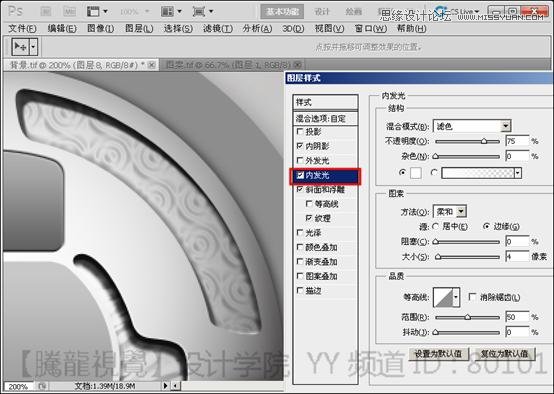This screenshot has width=554, height=394.
Task: Close the 图案.tif document tab
Action: coord(297,65)
